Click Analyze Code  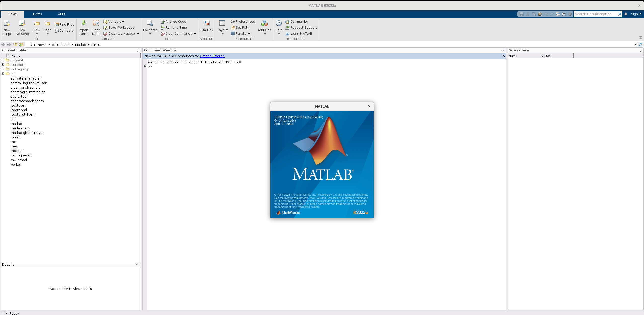pos(173,21)
